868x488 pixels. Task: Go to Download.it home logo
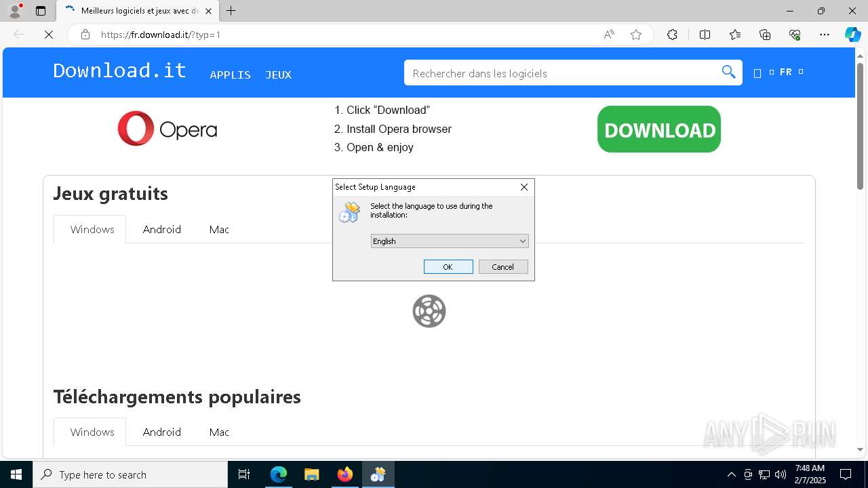click(x=119, y=70)
